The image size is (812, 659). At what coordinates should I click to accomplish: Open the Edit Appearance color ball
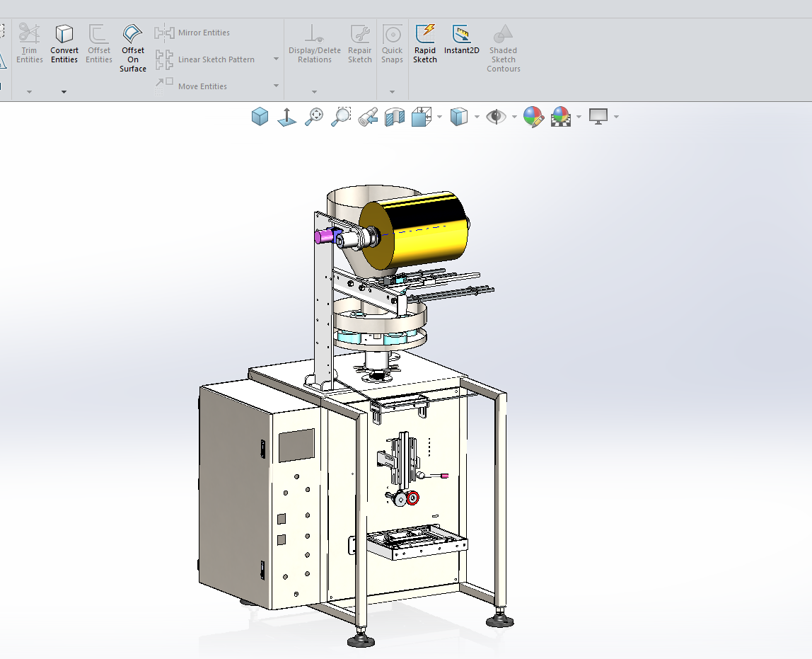click(533, 117)
